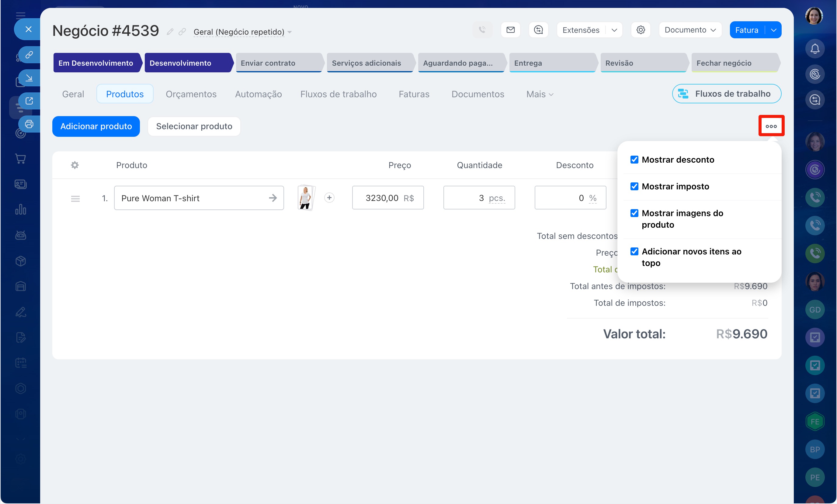Open the Mais tab dropdown
Viewport: 837px width, 504px height.
tap(540, 94)
